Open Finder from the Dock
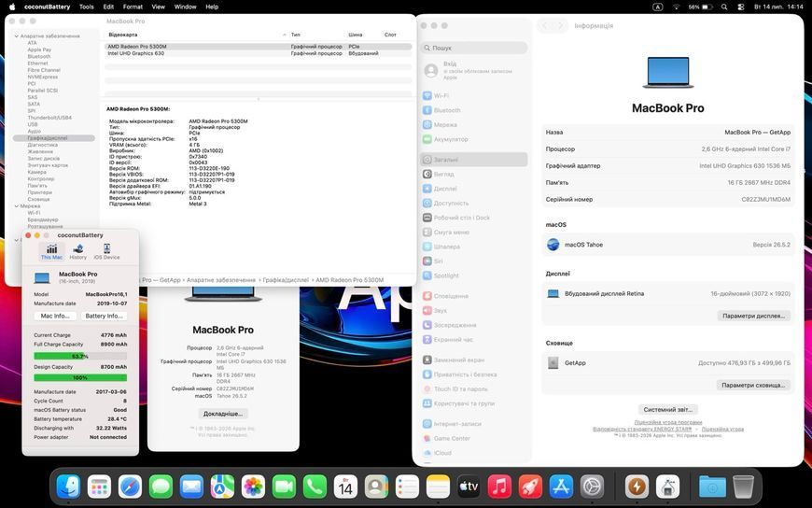This screenshot has width=812, height=508. (x=68, y=487)
